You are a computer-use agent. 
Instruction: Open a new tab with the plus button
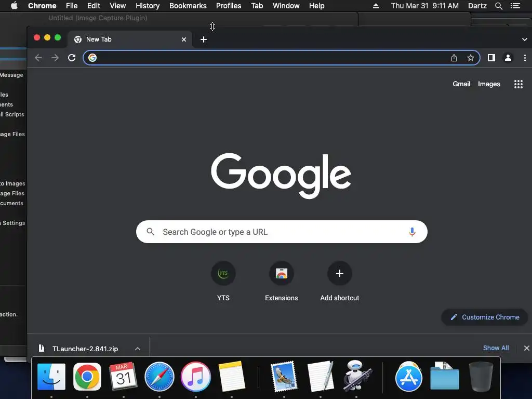[x=204, y=39]
